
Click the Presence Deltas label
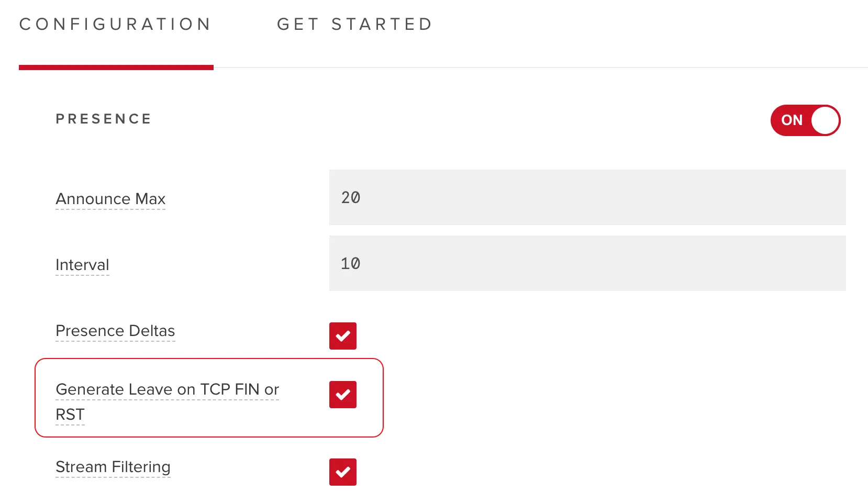pos(115,331)
